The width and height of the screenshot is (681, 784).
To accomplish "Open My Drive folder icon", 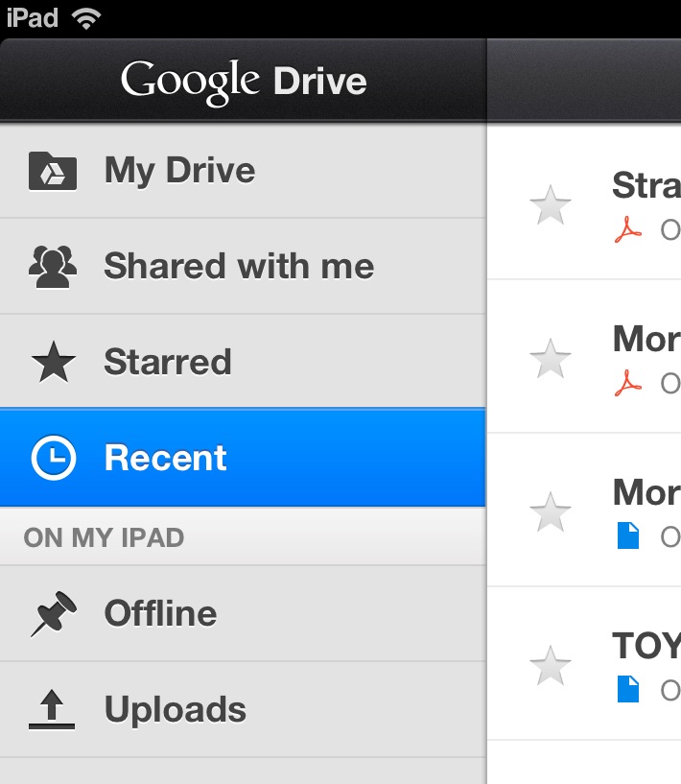I will click(53, 171).
